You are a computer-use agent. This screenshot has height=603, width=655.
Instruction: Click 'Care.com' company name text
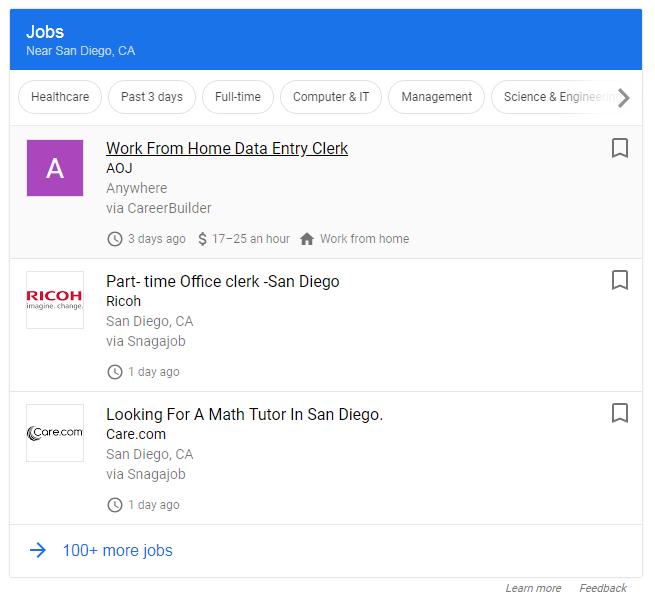pyautogui.click(x=136, y=434)
